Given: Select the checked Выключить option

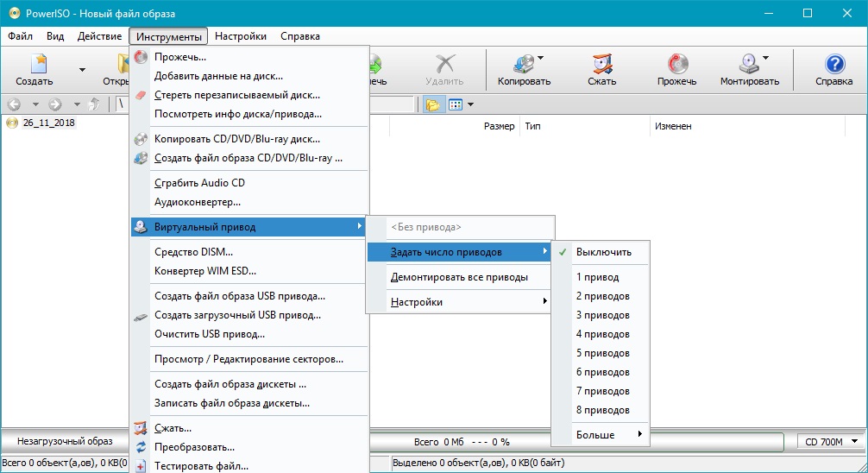Looking at the screenshot, I should [603, 252].
